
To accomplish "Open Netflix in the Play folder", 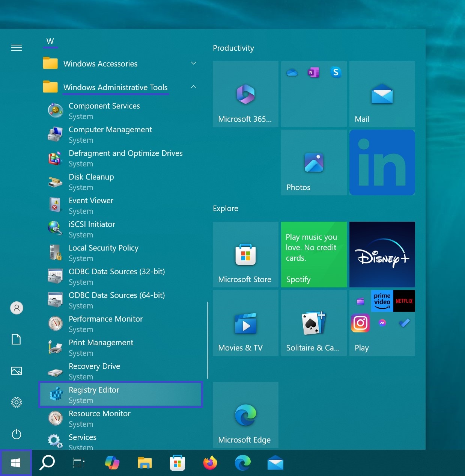I will (404, 301).
